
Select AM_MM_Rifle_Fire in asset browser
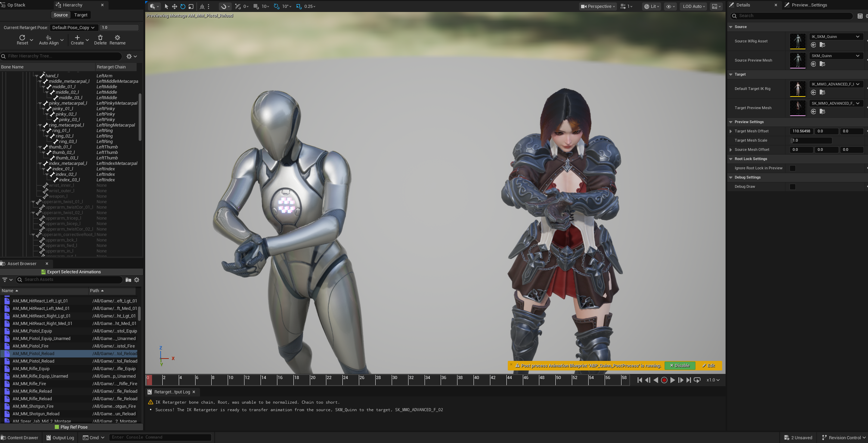29,384
